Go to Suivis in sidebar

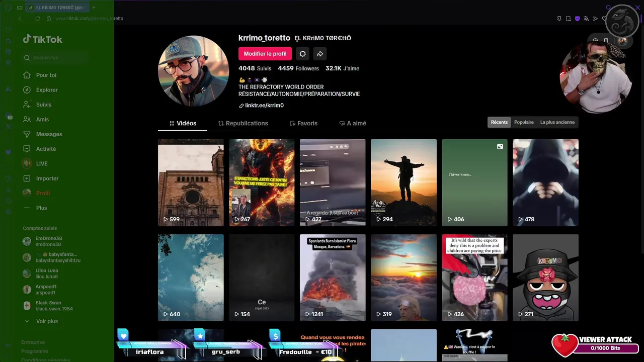tap(37, 105)
